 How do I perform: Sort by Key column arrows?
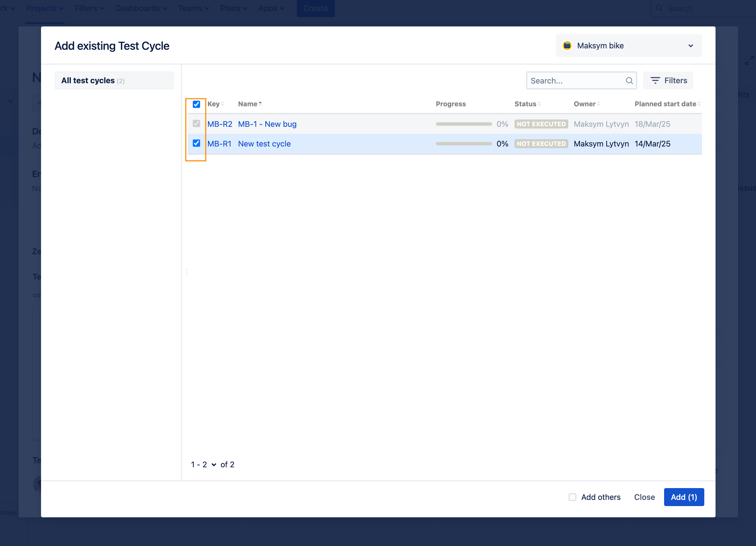coord(223,104)
